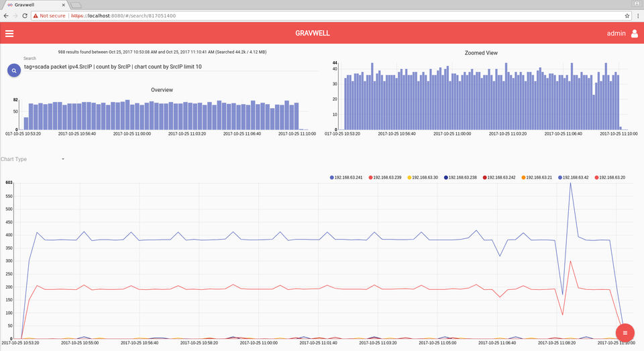Viewport: 644px width, 351px height.
Task: Open the red floating action menu button
Action: click(x=625, y=333)
